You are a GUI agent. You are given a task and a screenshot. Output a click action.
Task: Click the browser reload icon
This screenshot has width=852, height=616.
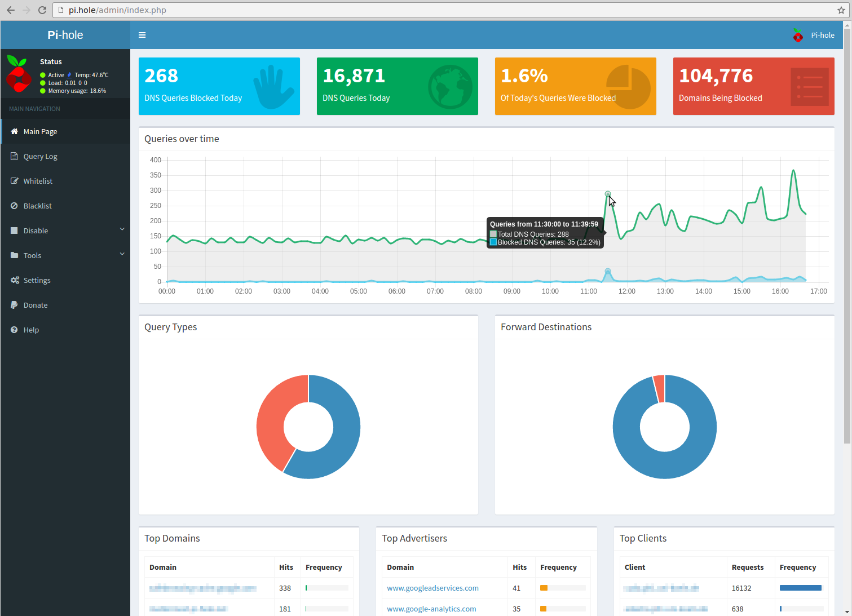click(x=42, y=10)
